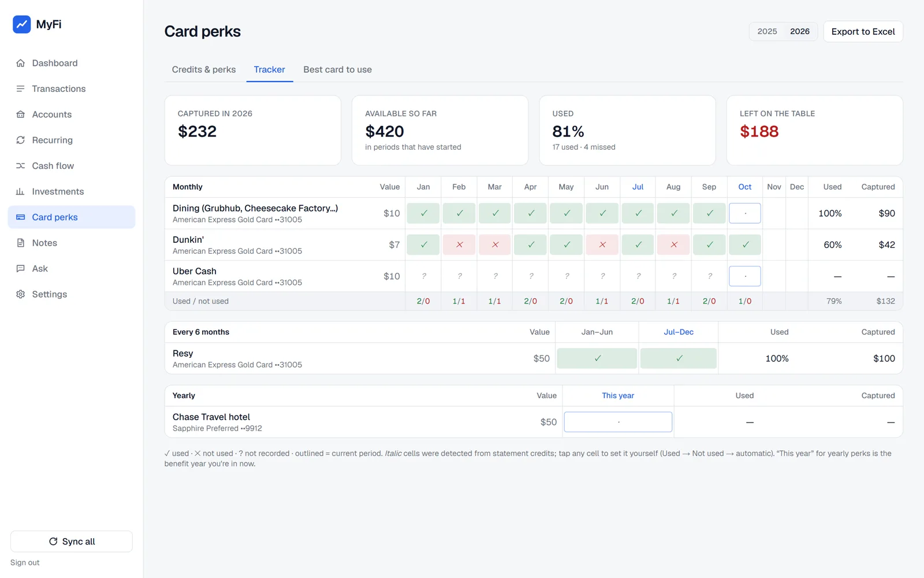The height and width of the screenshot is (578, 924).
Task: Click the sync arrow icon in Sync all
Action: pyautogui.click(x=53, y=542)
